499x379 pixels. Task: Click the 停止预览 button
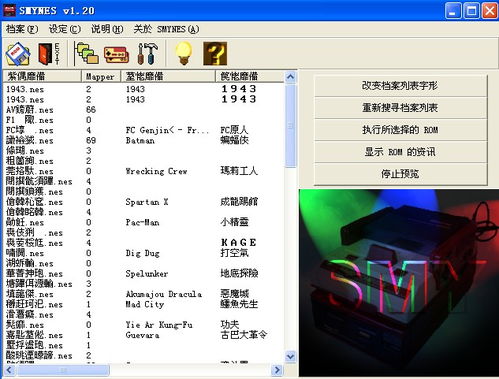400,174
